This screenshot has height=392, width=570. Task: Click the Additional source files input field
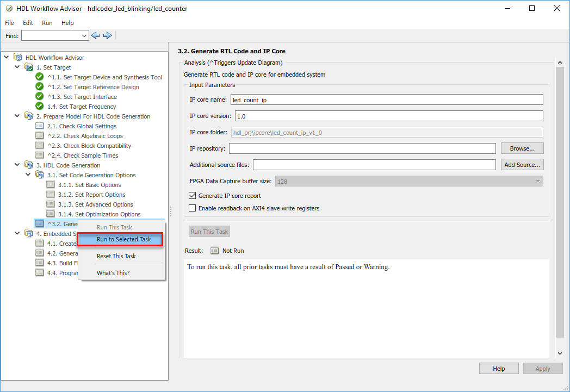(x=374, y=165)
